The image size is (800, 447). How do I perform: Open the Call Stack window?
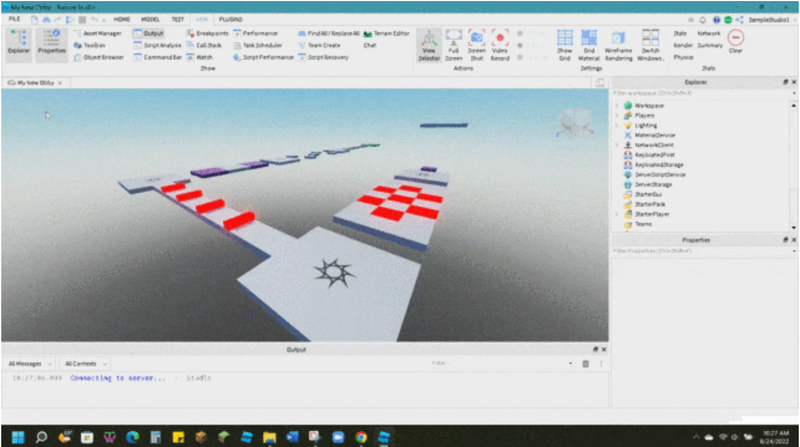(x=204, y=45)
